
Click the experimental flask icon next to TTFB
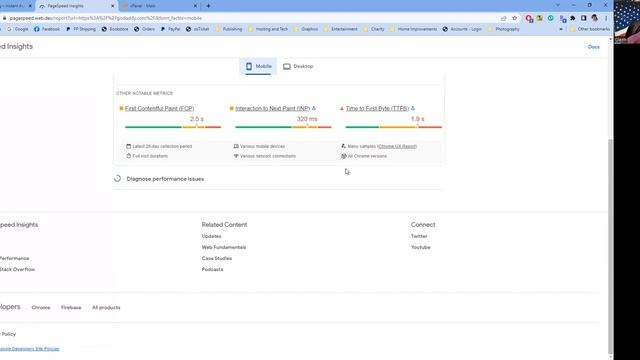[413, 108]
